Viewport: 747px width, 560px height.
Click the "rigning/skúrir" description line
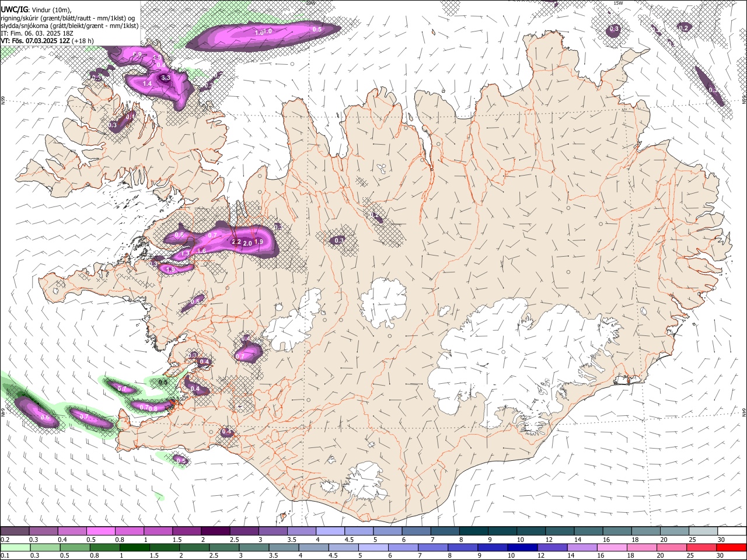coord(68,17)
